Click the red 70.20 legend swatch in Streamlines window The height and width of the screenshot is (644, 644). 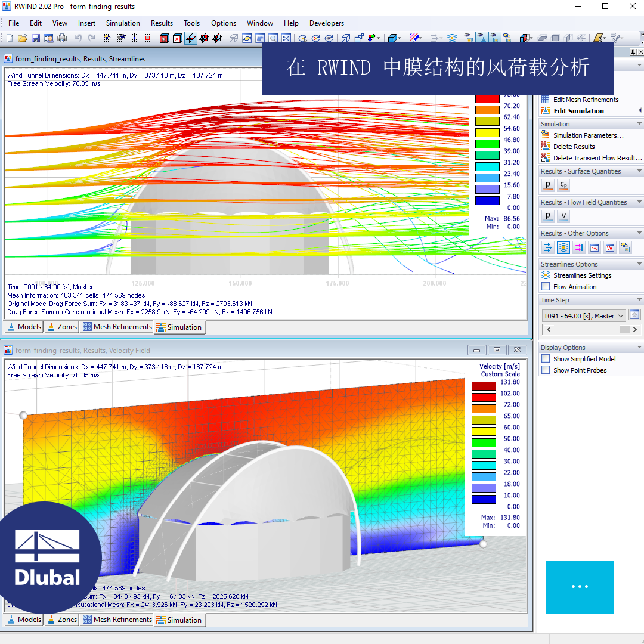[x=487, y=99]
